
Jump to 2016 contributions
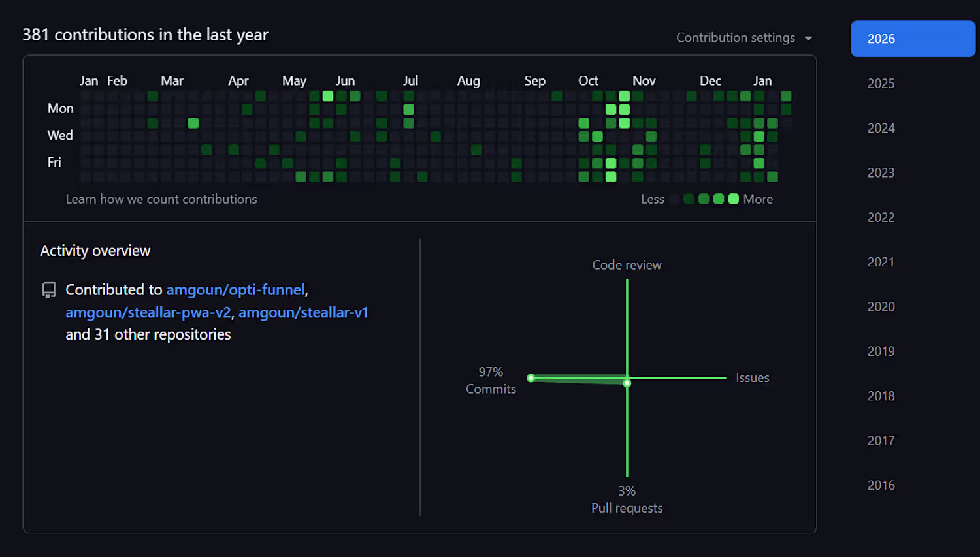pos(881,485)
